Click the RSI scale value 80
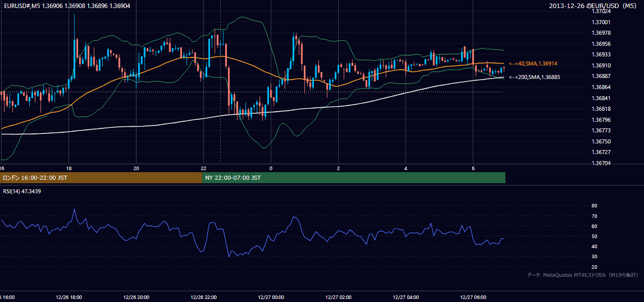 [595, 206]
